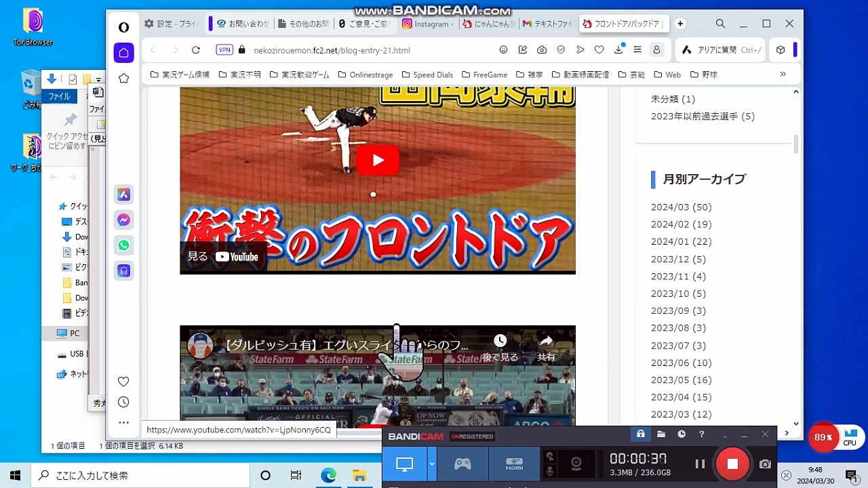Open the ad blocker shield icon
Viewport: 868px width, 488px height.
point(561,50)
